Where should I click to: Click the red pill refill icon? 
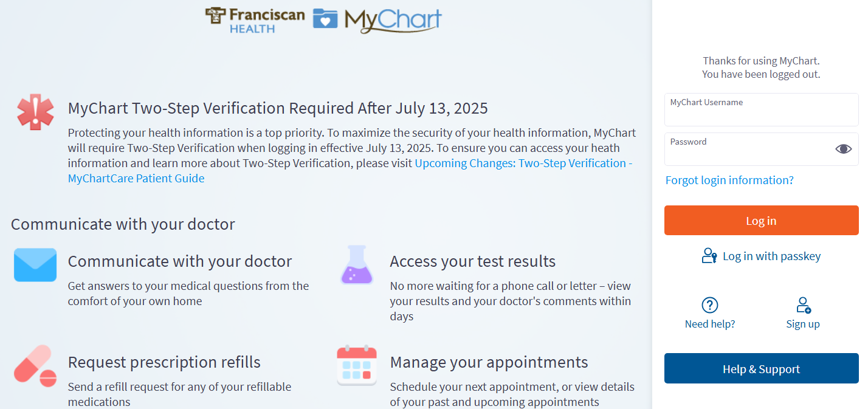(x=35, y=366)
